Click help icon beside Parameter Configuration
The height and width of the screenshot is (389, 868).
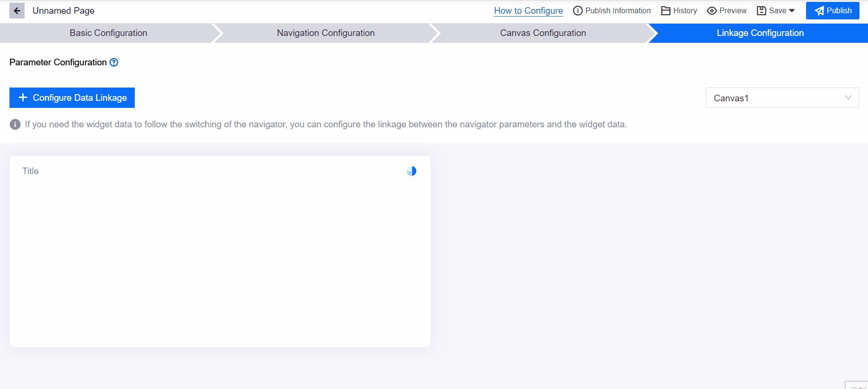[x=114, y=62]
